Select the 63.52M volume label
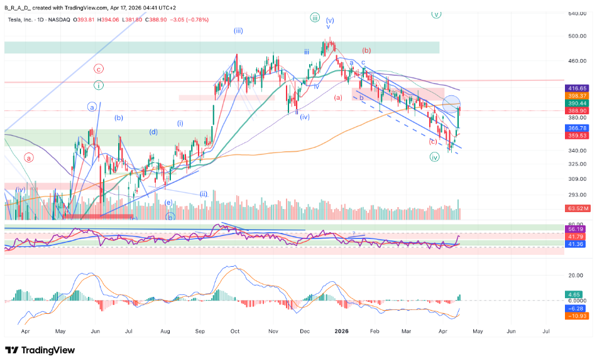This screenshot has width=597, height=364. [x=576, y=208]
